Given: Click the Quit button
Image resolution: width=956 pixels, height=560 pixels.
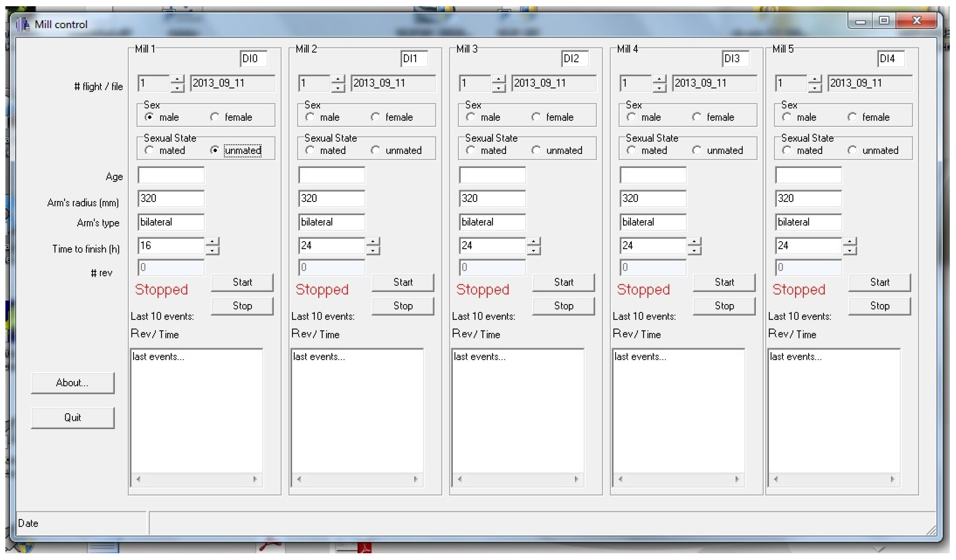Looking at the screenshot, I should pyautogui.click(x=73, y=418).
